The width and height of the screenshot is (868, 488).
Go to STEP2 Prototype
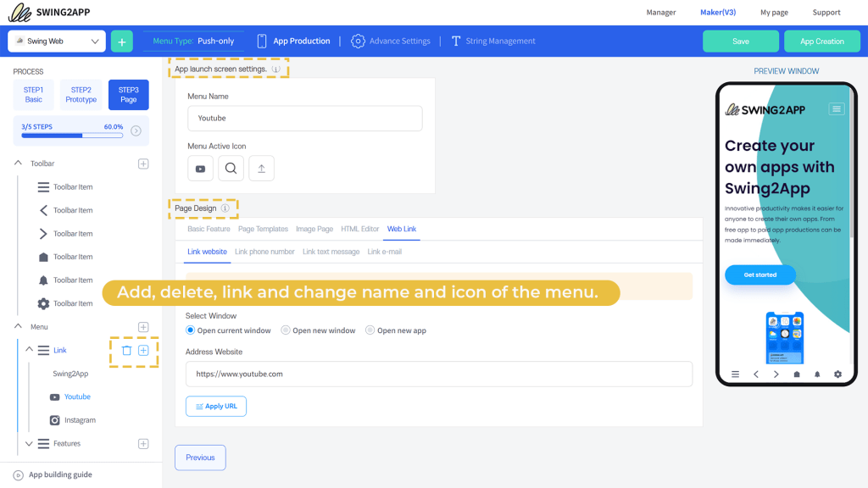pos(81,95)
